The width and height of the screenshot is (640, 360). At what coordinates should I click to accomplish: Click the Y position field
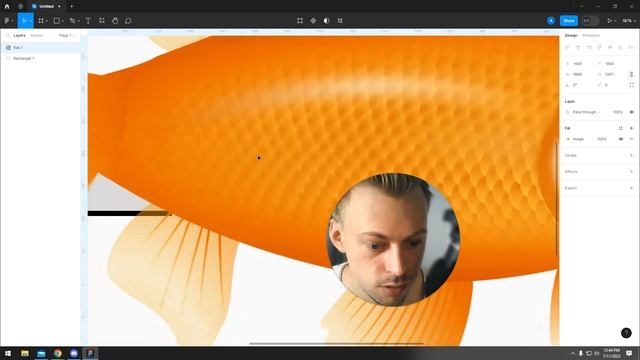pos(611,64)
